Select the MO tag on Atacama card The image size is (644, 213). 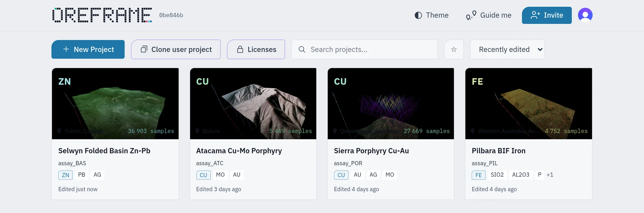[x=220, y=175]
